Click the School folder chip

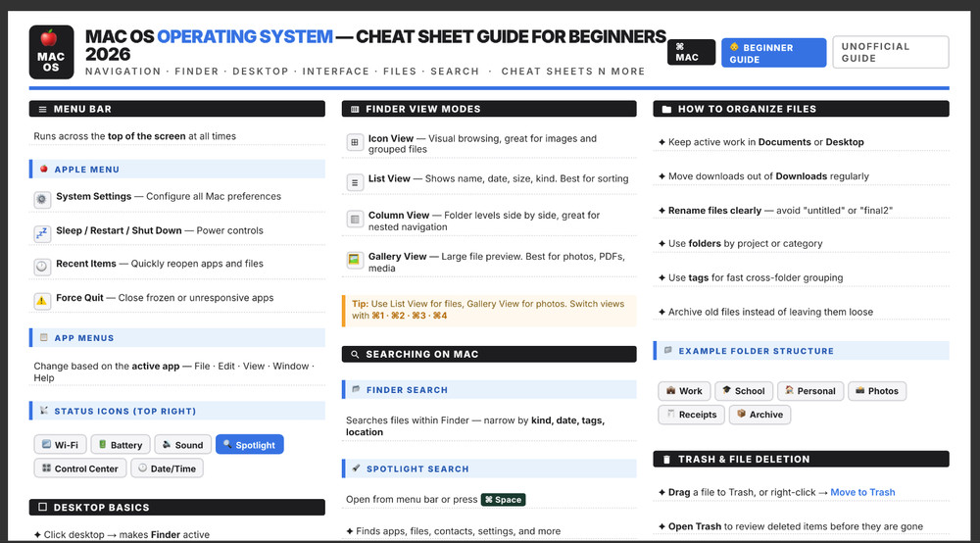[744, 391]
